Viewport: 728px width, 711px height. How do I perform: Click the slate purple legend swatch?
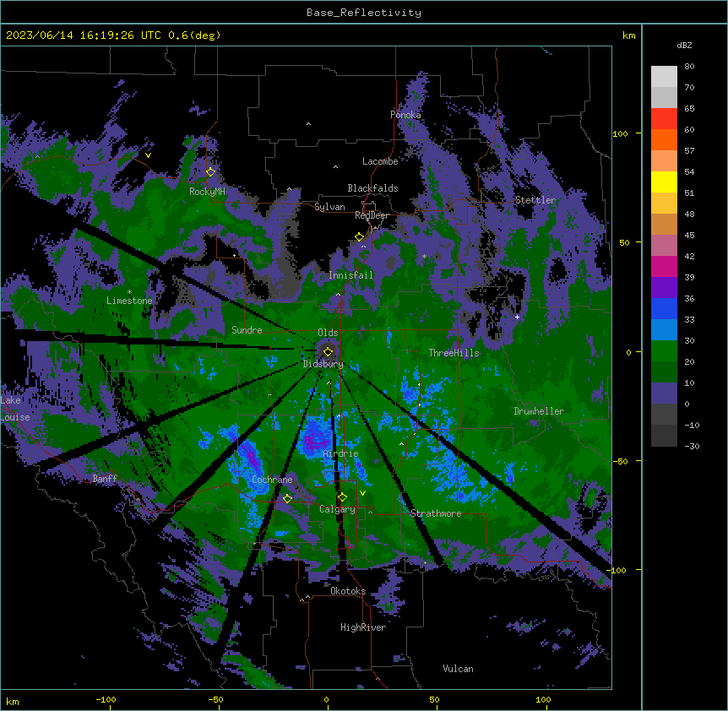pos(664,393)
